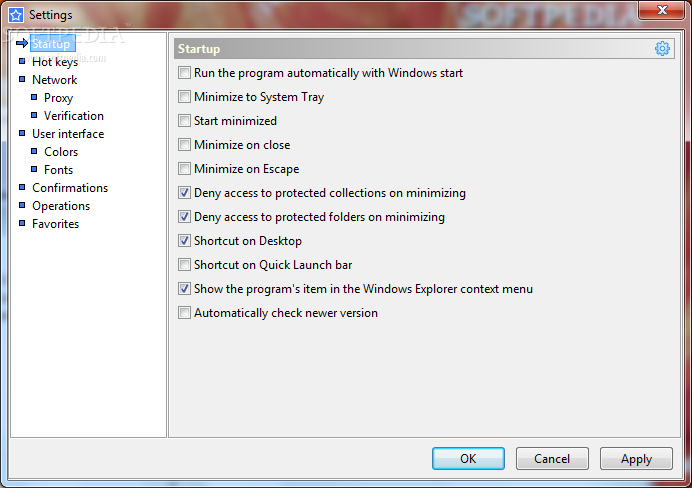Toggle Minimize on Escape checkbox
Screen dimensions: 692x488
pyautogui.click(x=184, y=169)
